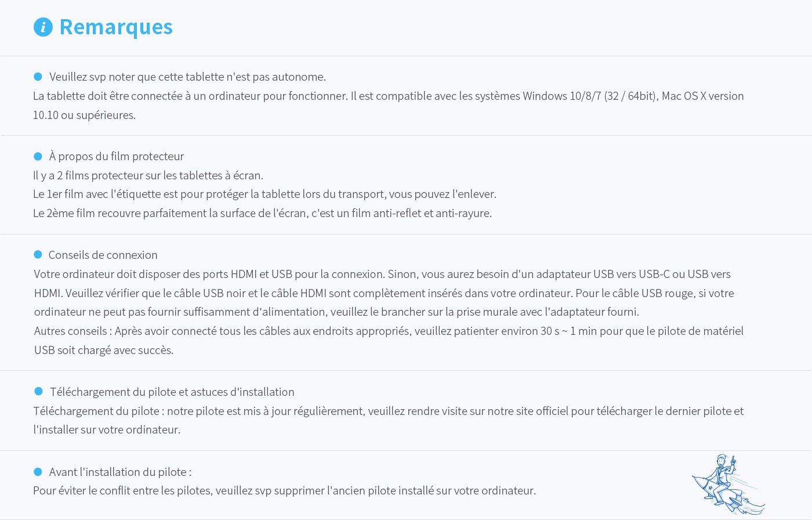Click the bullet beside "Conseils de connexion"
This screenshot has height=520, width=812.
click(38, 255)
